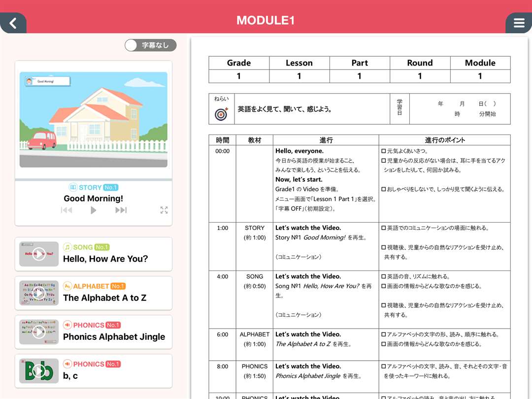Expand the video to fullscreen
Viewport: 532px width, 399px height.
164,210
